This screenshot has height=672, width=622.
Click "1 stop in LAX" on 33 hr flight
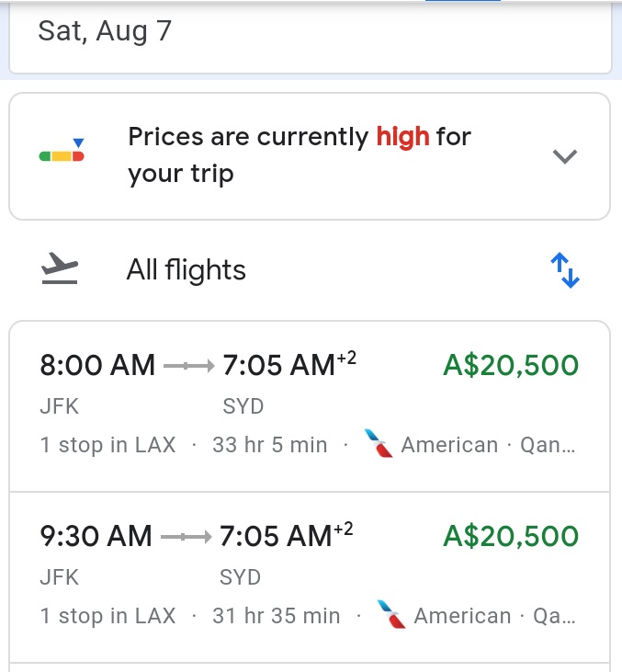[x=107, y=445]
